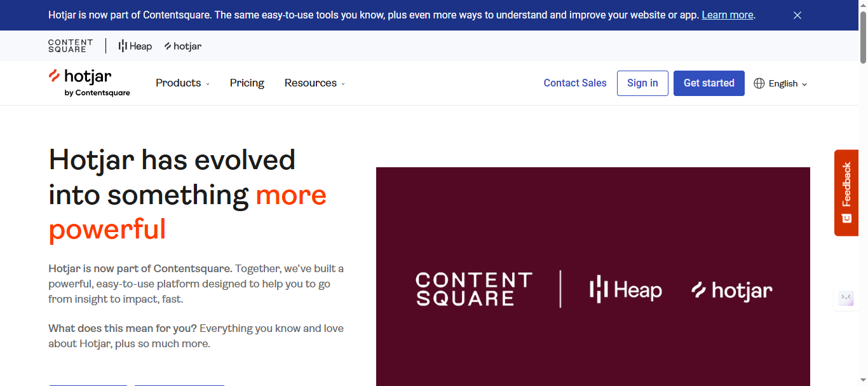Screen dimensions: 868x386
Task: Click the Contentsquare wordmark top left
Action: point(70,46)
